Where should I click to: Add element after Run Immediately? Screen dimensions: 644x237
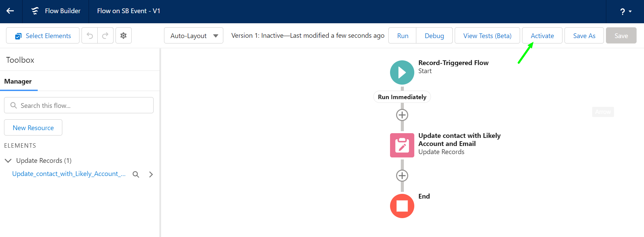pyautogui.click(x=402, y=115)
